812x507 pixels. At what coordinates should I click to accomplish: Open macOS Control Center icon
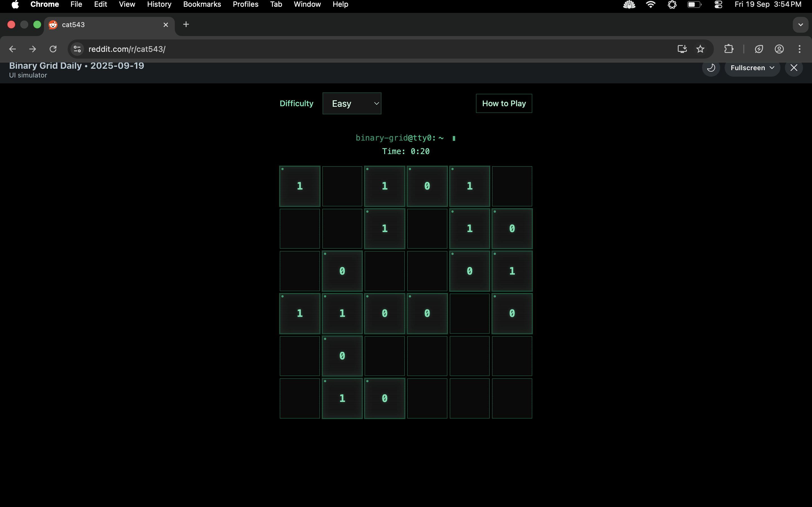(x=718, y=4)
